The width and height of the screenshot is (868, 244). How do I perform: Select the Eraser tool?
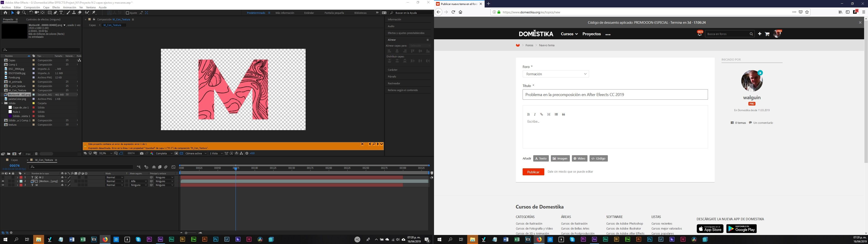pos(80,13)
